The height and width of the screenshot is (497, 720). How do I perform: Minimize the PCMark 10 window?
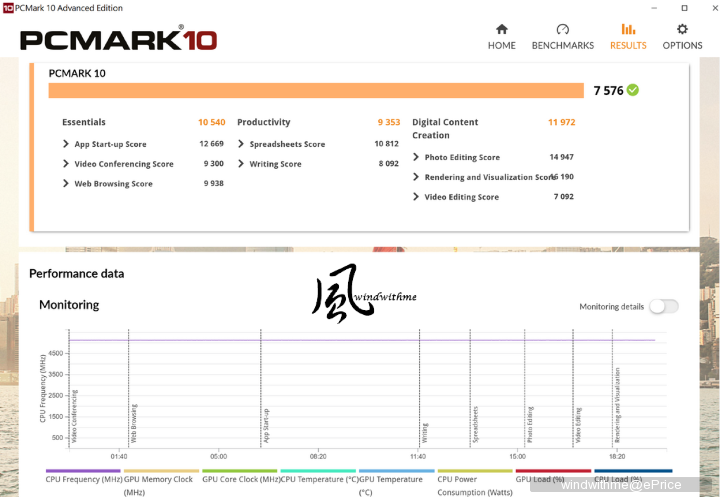[x=654, y=8]
